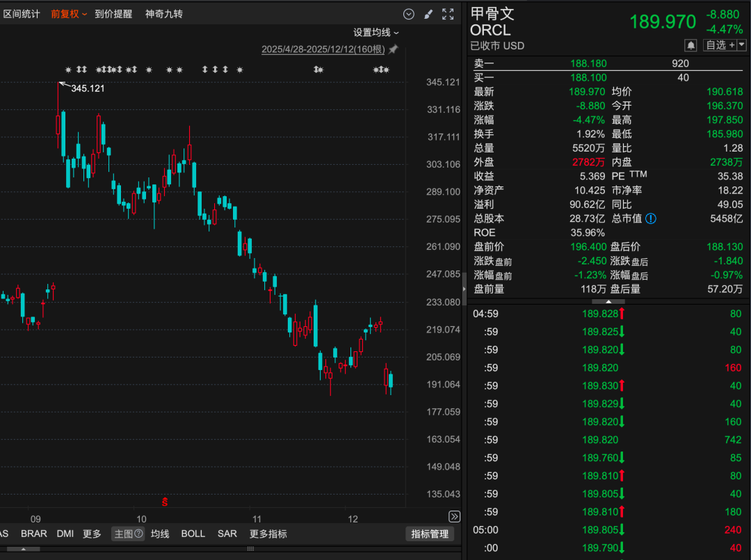Pin the date range with pin icon
Viewport: 751px width, 560px height.
(x=393, y=49)
